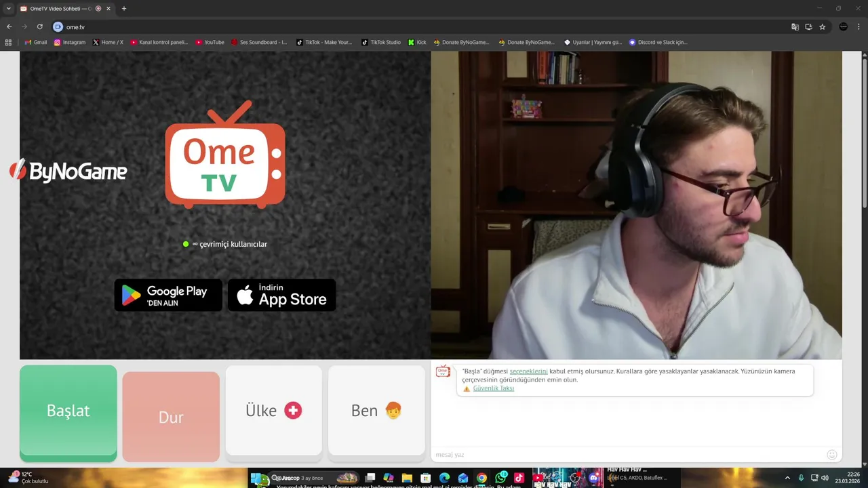868x488 pixels.
Task: Open WhatsApp from taskbar
Action: point(500,478)
